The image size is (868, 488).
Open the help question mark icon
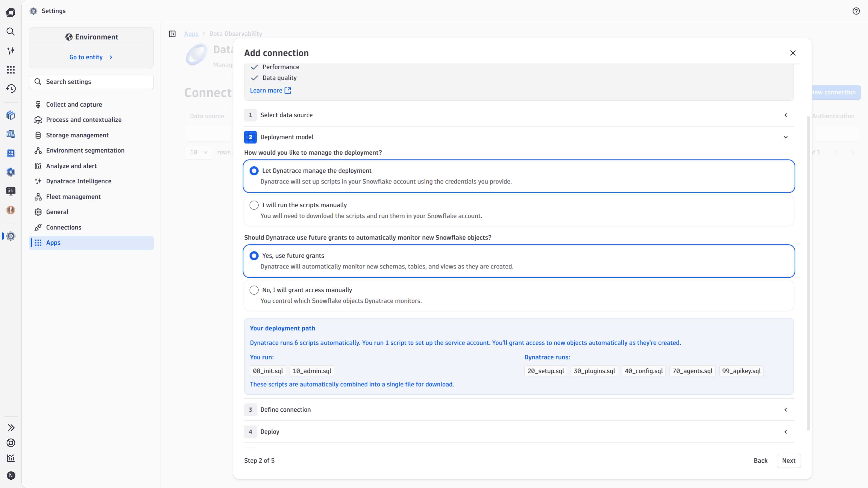[x=856, y=11]
